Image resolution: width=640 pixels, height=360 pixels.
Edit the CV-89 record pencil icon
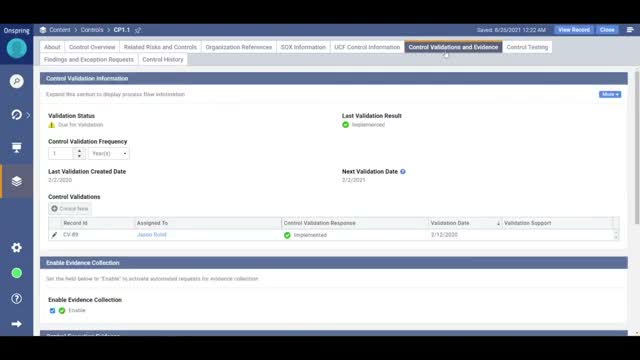[54, 235]
